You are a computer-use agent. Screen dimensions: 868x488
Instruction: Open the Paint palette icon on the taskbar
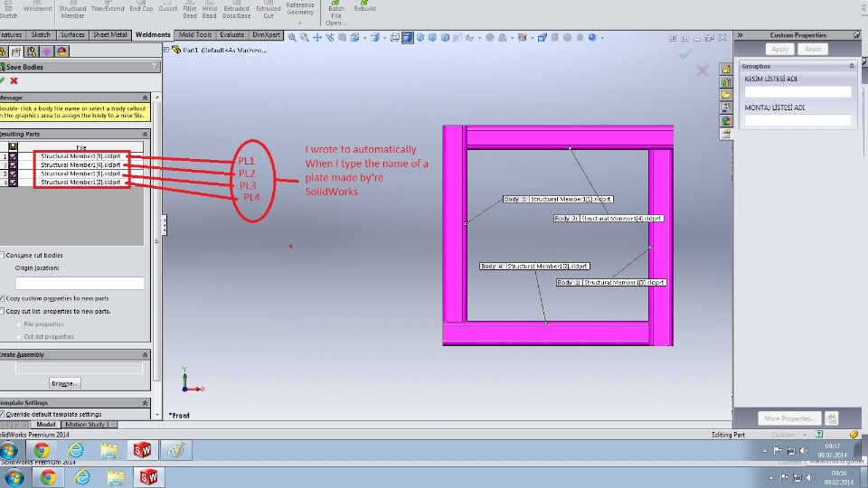(176, 450)
